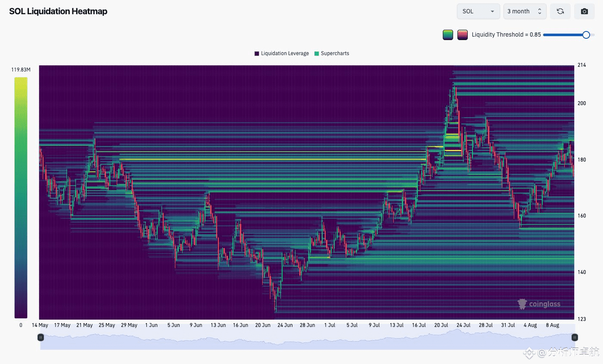Toggle the Liquidation Leverage legend item
603x364 pixels.
coord(282,53)
